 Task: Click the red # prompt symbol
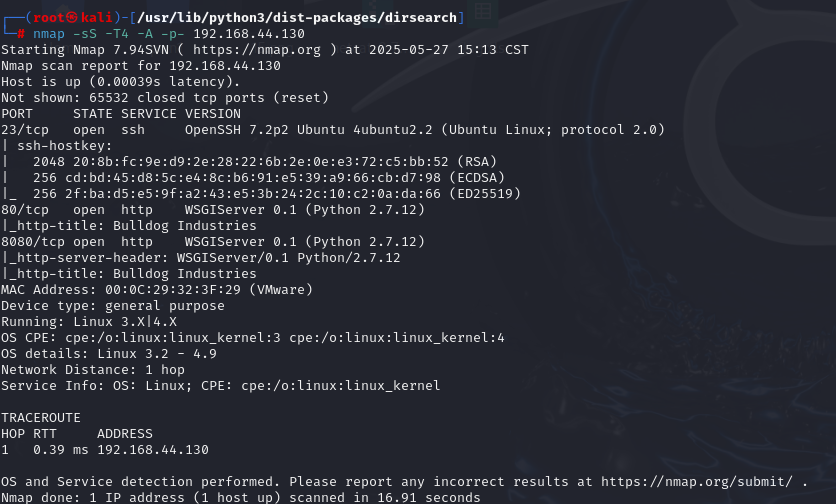tap(21, 34)
